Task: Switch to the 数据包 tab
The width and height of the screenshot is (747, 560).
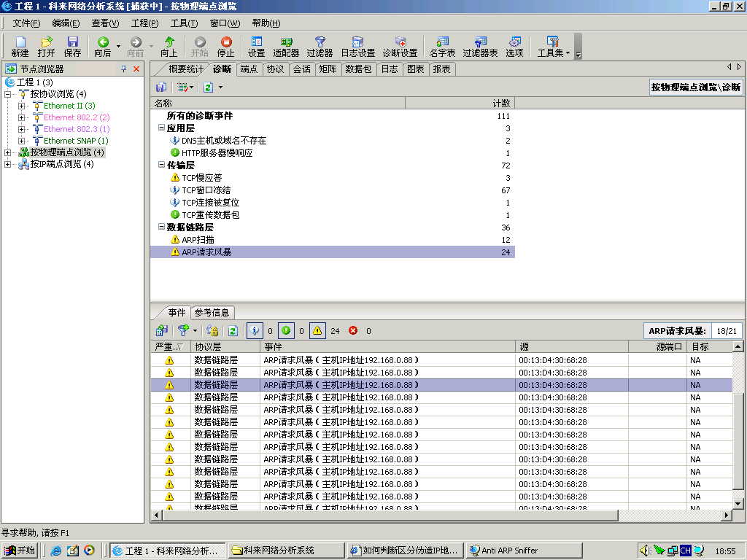Action: tap(358, 69)
